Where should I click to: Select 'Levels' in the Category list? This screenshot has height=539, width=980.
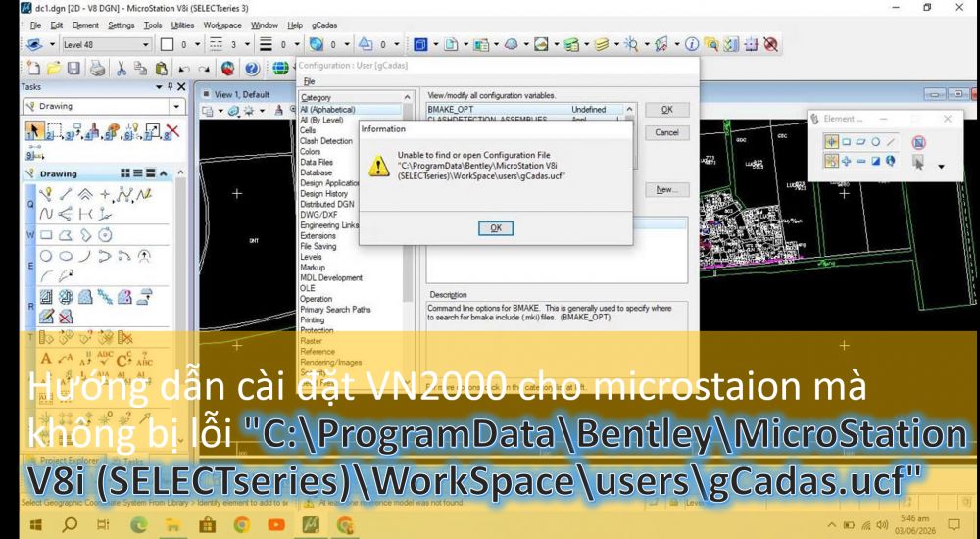coord(312,257)
